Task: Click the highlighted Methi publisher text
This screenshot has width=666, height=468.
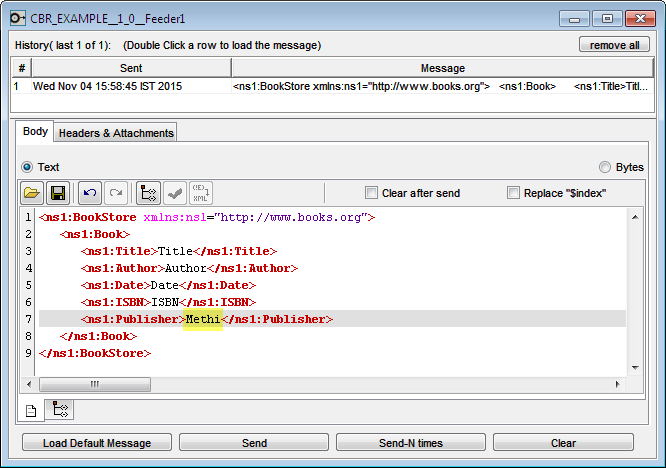Action: (203, 319)
